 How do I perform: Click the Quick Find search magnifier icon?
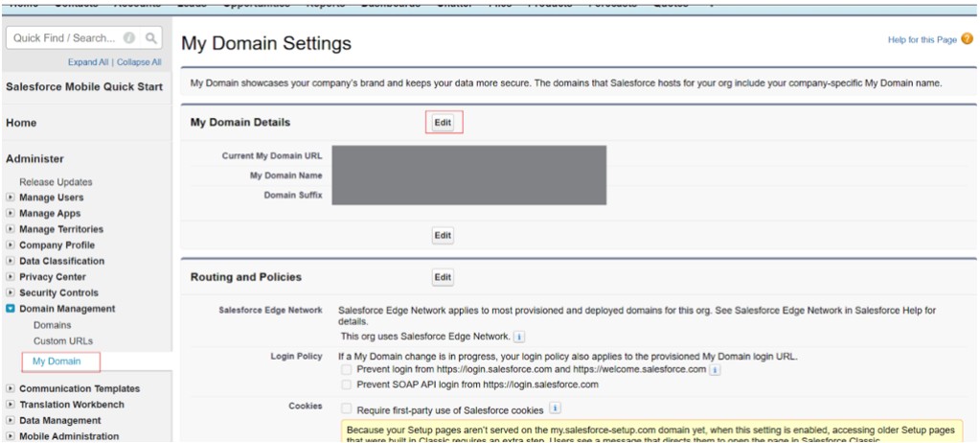pos(149,38)
